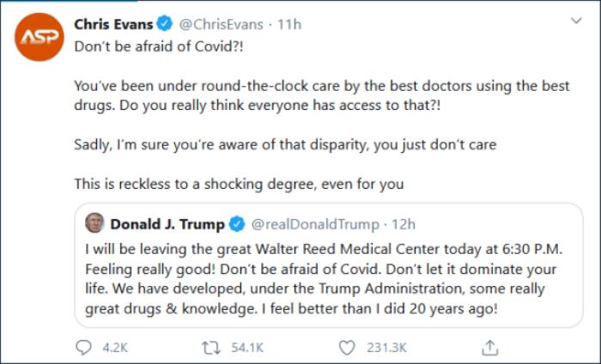Click the 231.3K likes count
This screenshot has height=364, width=601.
point(388,348)
